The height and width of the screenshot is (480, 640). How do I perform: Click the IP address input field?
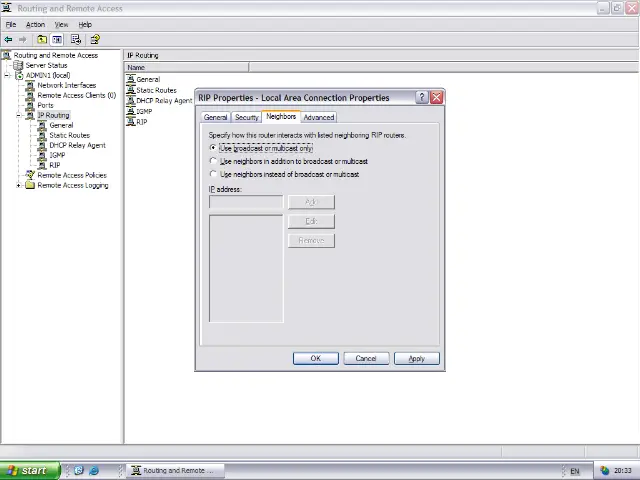[x=246, y=202]
